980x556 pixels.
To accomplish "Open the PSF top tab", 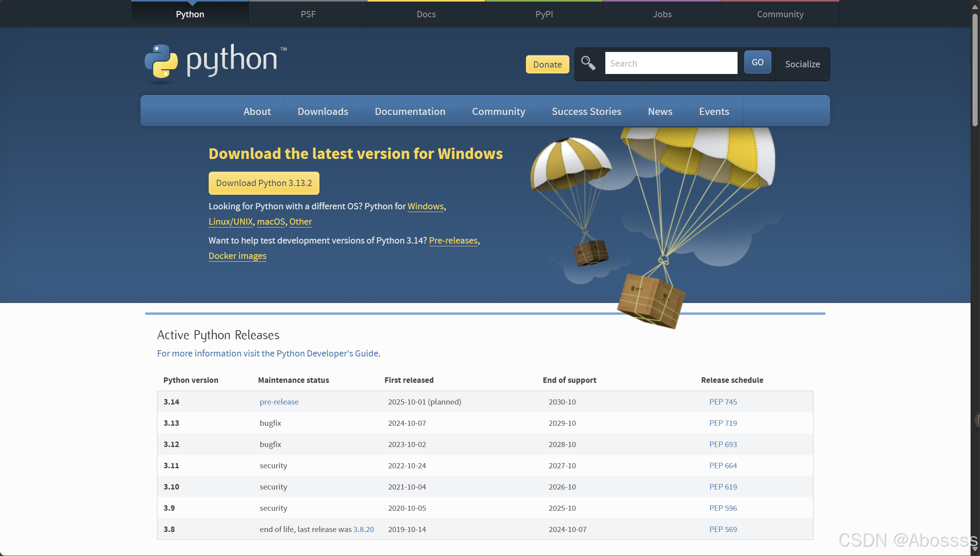I will click(x=308, y=14).
